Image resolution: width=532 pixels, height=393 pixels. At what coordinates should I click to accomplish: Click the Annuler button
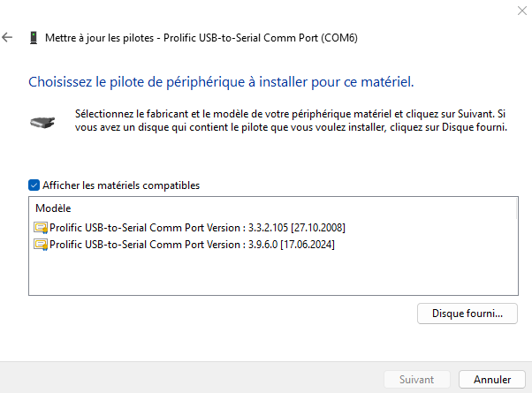pyautogui.click(x=492, y=380)
